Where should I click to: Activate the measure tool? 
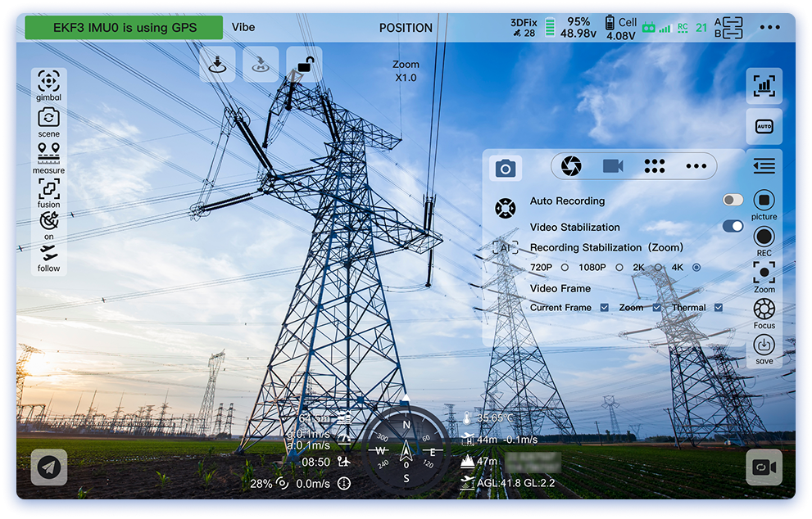[x=49, y=154]
